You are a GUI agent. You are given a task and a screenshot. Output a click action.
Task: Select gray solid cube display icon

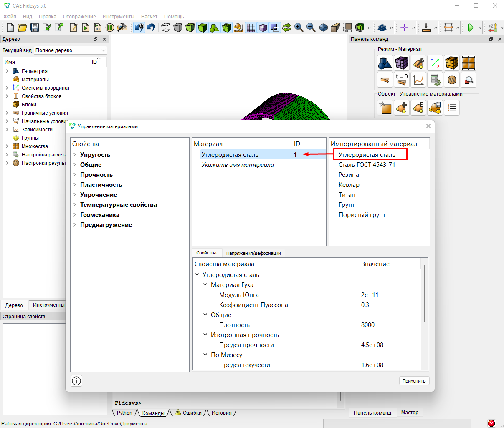178,28
